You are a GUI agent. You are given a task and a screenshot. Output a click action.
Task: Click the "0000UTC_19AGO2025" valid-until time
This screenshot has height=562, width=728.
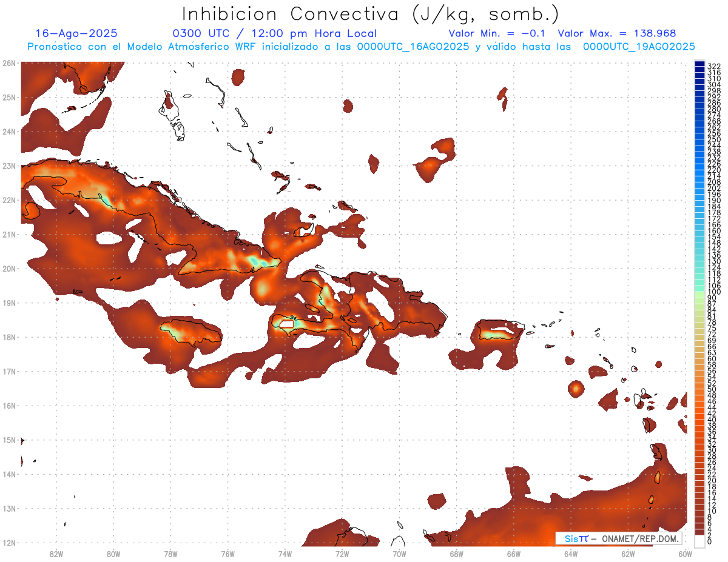coord(639,47)
